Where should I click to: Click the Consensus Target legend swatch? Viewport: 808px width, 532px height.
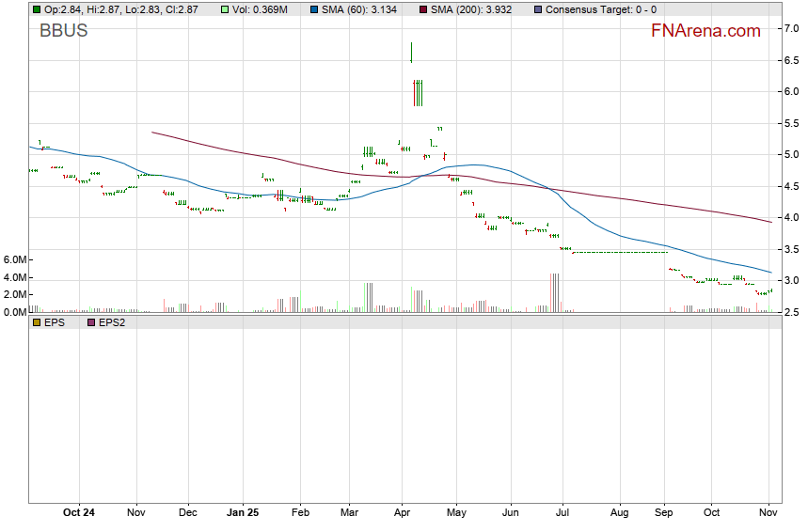537,9
